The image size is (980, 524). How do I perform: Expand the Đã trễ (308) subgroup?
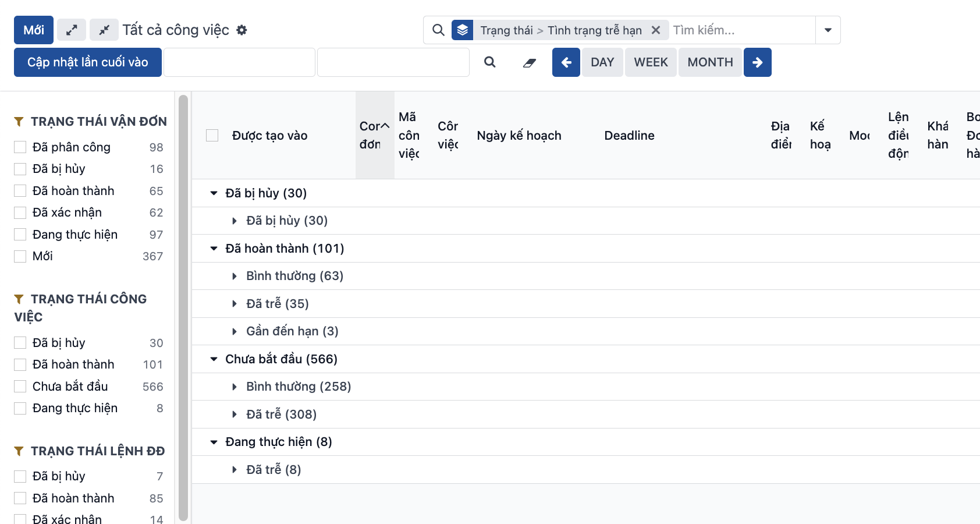point(235,415)
